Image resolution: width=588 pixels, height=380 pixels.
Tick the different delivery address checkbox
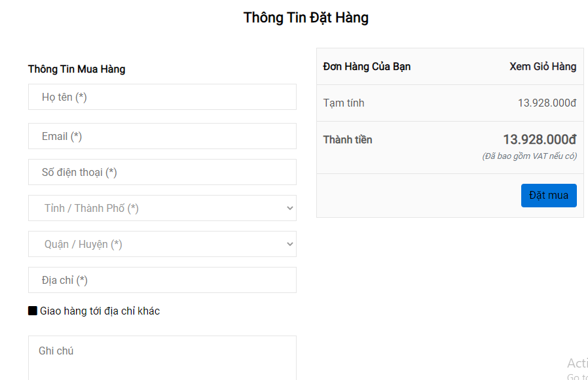click(x=33, y=311)
